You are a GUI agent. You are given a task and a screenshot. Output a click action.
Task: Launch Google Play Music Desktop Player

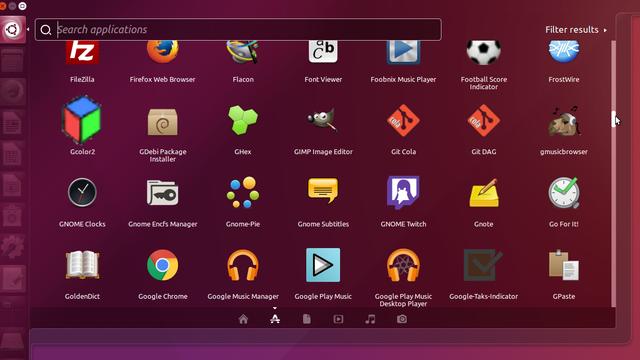coord(403,265)
